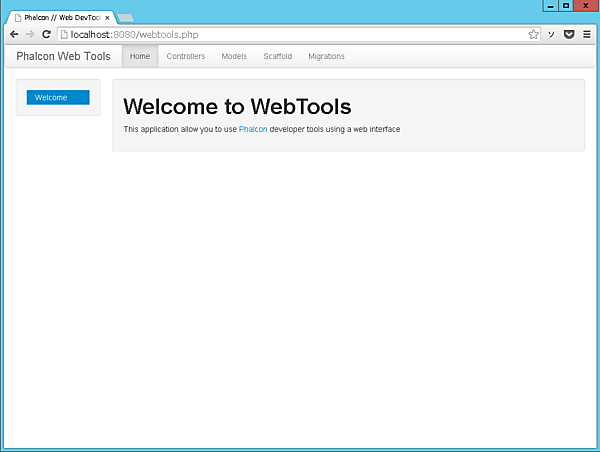Select the Phalcon // Web DevTools tab
The height and width of the screenshot is (452, 600).
pos(62,18)
